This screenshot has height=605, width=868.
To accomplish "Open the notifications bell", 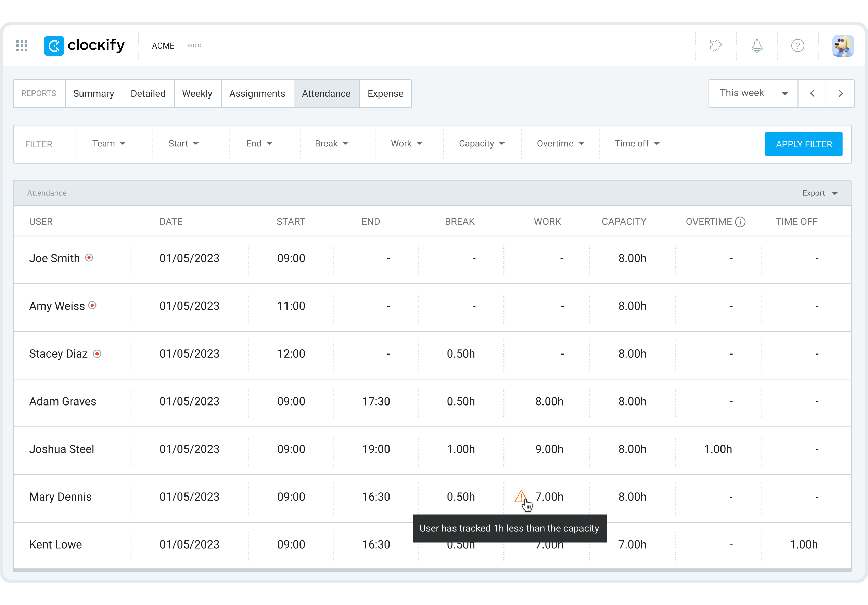I will (x=757, y=46).
